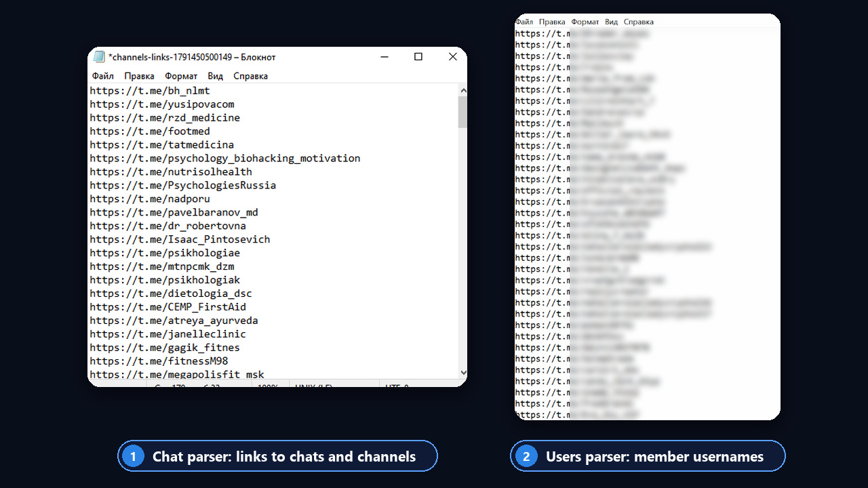Viewport: 868px width, 488px height.
Task: Open Файл menu in channels-links window
Action: (x=103, y=76)
